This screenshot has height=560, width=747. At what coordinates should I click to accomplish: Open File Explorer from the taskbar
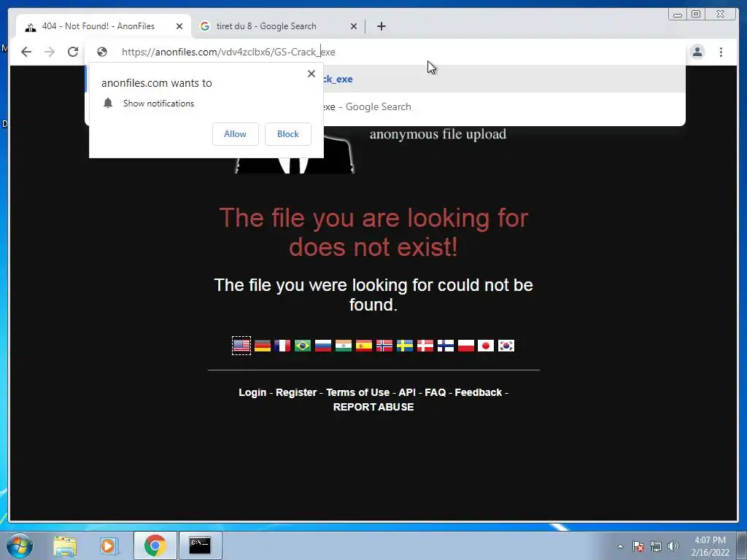65,545
